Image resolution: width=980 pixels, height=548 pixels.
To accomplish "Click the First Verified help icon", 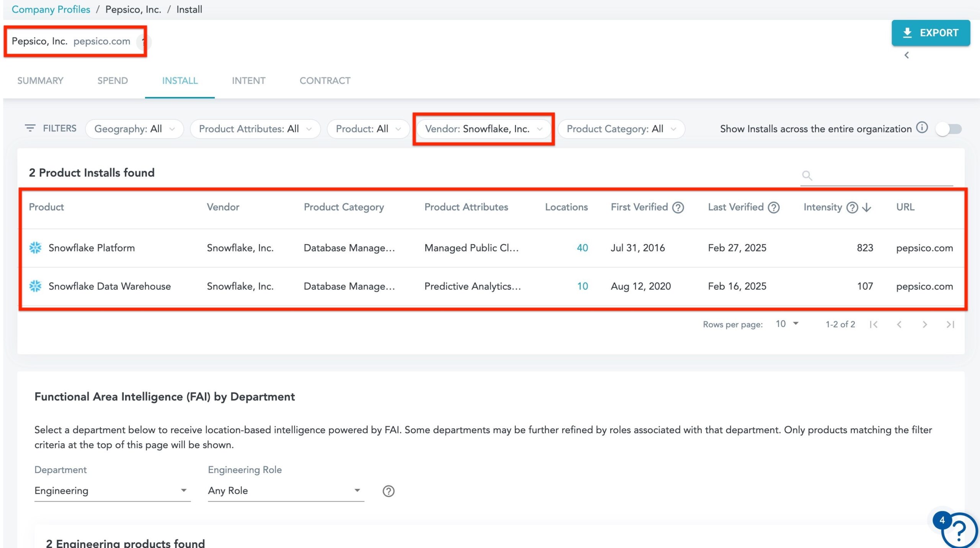I will [678, 207].
